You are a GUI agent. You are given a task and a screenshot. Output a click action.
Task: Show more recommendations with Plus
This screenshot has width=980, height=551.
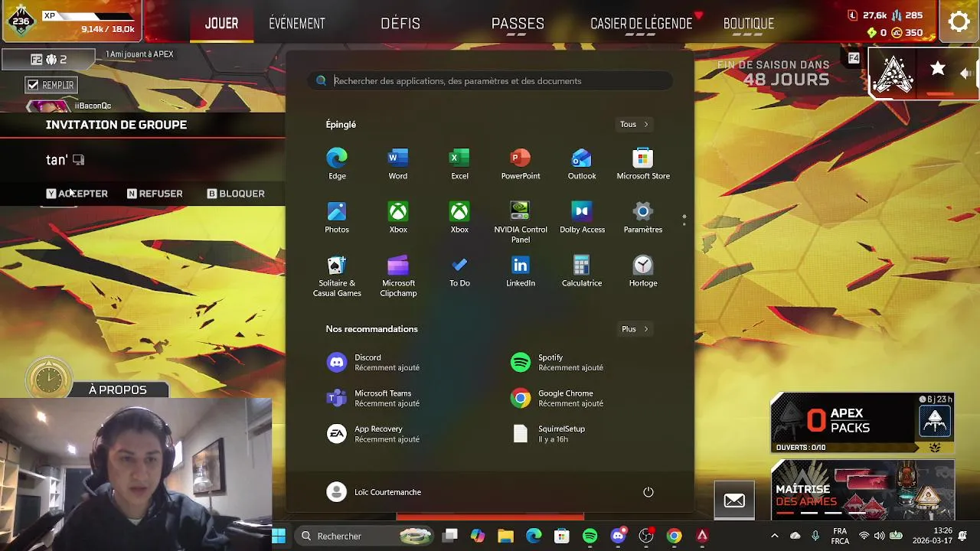click(x=634, y=329)
